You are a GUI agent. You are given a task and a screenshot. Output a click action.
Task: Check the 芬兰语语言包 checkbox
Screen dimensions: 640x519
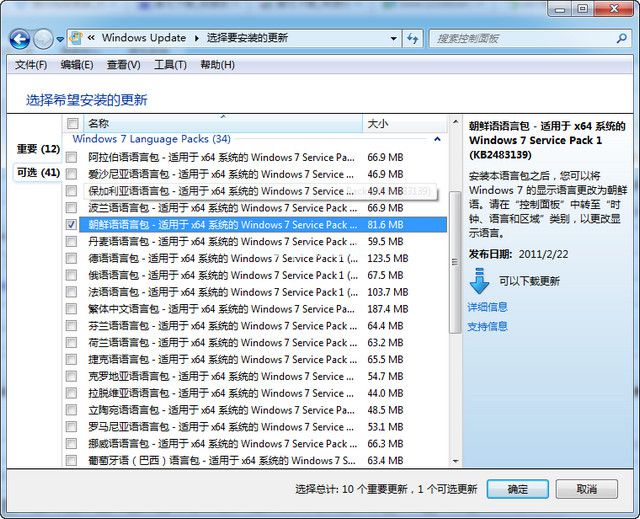point(71,326)
